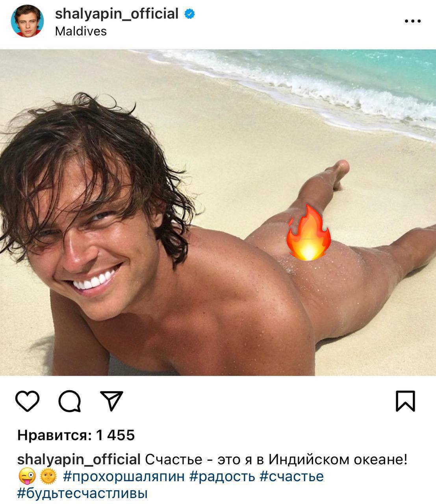Image resolution: width=436 pixels, height=504 pixels.
Task: Open the Maldives location tag
Action: click(81, 31)
